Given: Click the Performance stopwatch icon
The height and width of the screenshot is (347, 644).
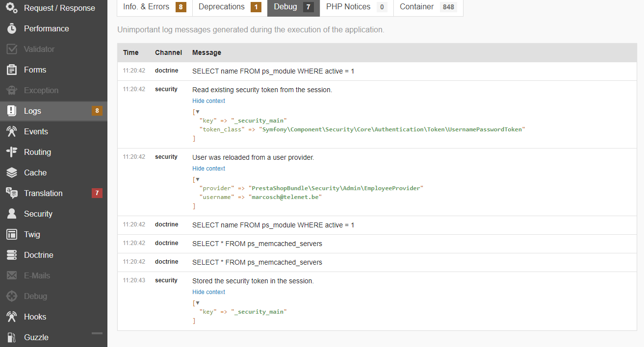Looking at the screenshot, I should 12,29.
